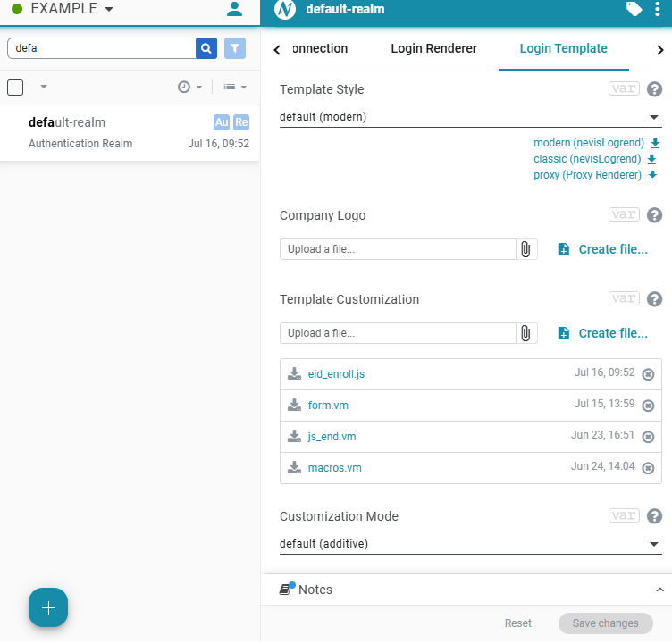672x644 pixels.
Task: Open the three-dot more options menu
Action: pyautogui.click(x=658, y=10)
